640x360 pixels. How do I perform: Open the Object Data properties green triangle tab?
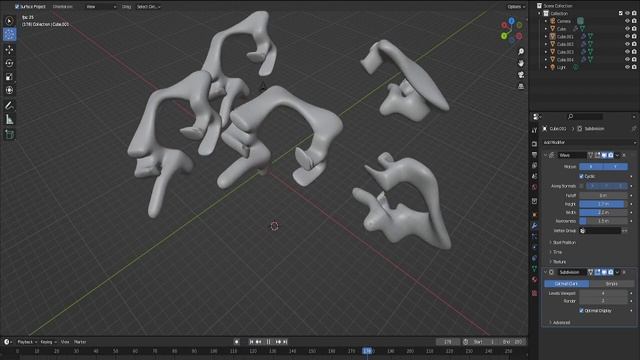(x=534, y=269)
